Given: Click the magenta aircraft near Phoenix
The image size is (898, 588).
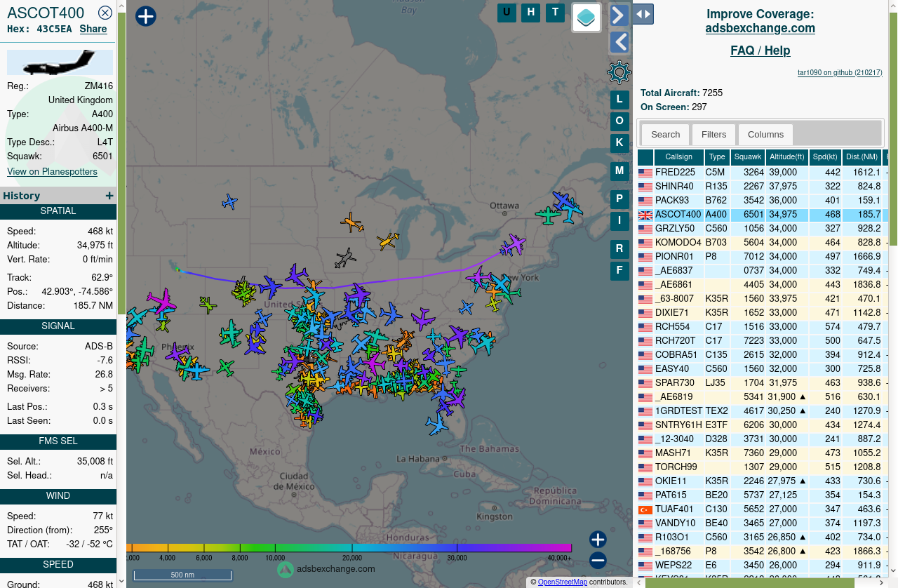Looking at the screenshot, I should click(x=161, y=302).
